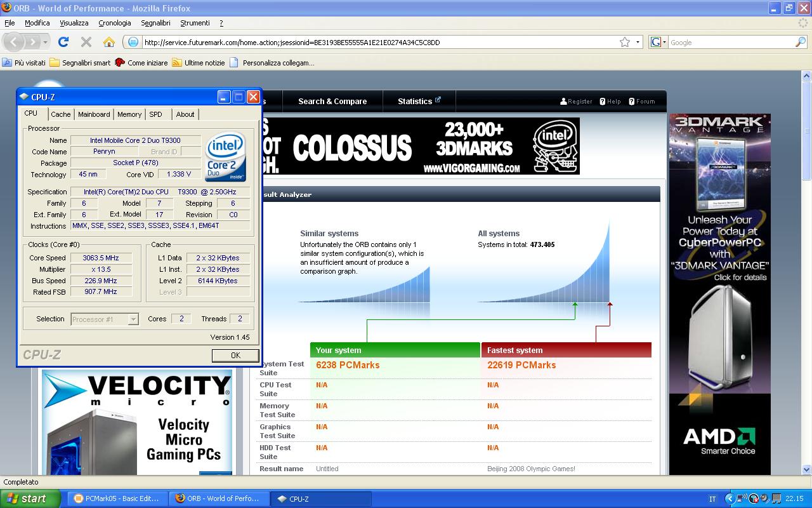Switch to ORB Firefox taskbar item

[219, 498]
